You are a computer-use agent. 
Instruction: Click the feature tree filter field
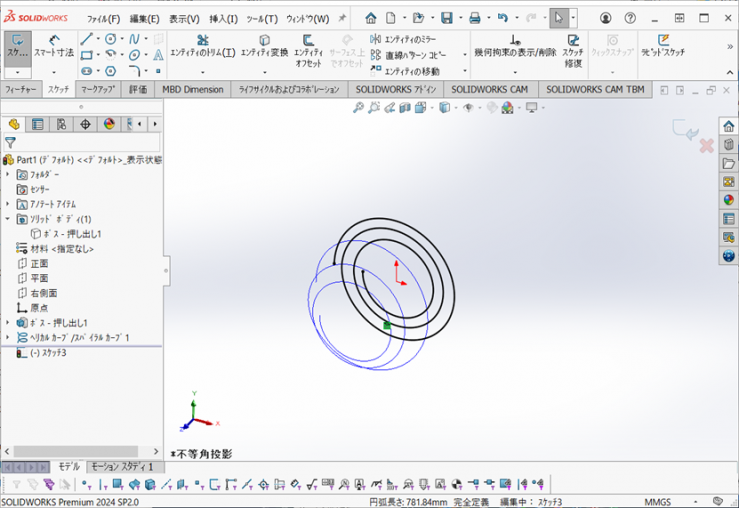[85, 143]
